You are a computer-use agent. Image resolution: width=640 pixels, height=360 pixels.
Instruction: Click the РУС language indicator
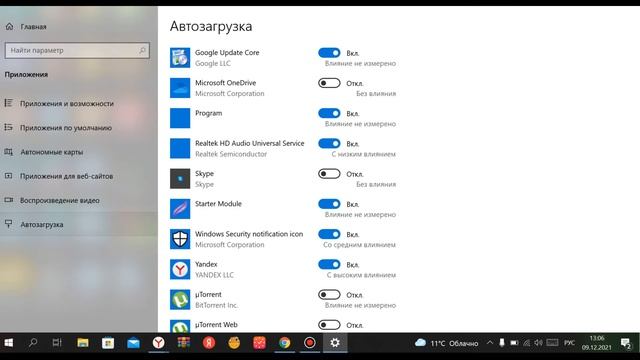[x=569, y=343]
